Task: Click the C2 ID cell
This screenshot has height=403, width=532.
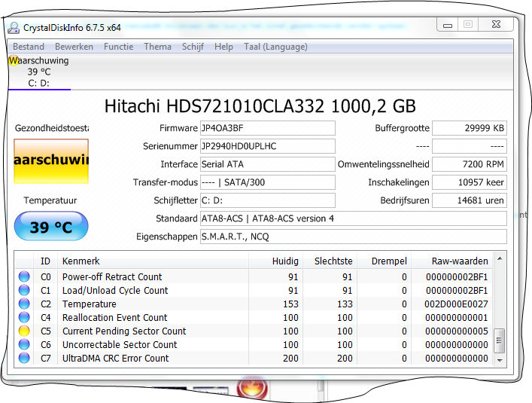Action: [45, 304]
